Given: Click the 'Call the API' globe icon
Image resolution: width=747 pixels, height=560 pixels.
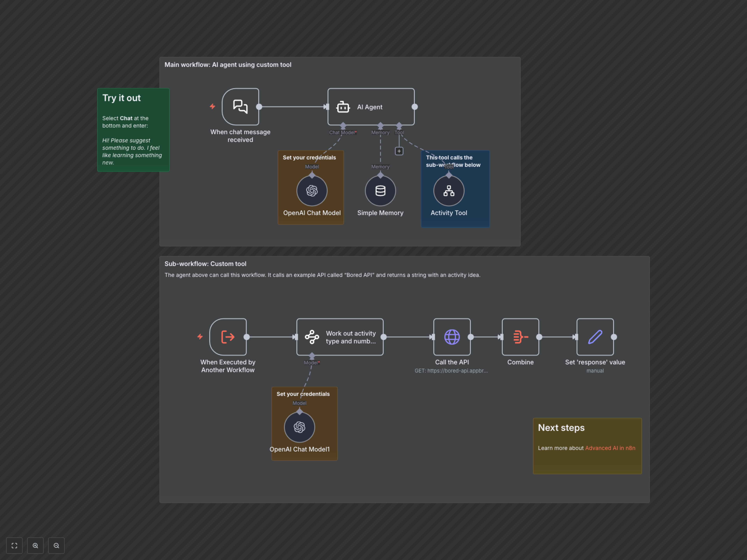Looking at the screenshot, I should tap(452, 337).
